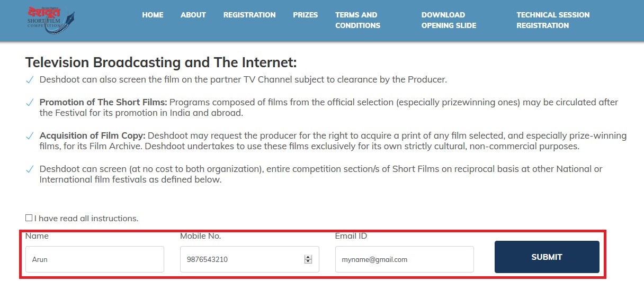Decrease mobile number with down stepper arrow
This screenshot has width=644, height=281.
308,261
